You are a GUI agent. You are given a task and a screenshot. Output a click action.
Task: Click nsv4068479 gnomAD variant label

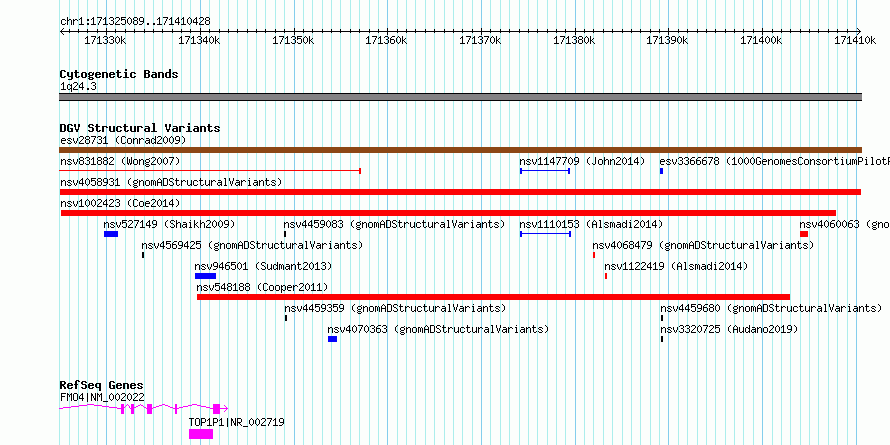pyautogui.click(x=703, y=245)
